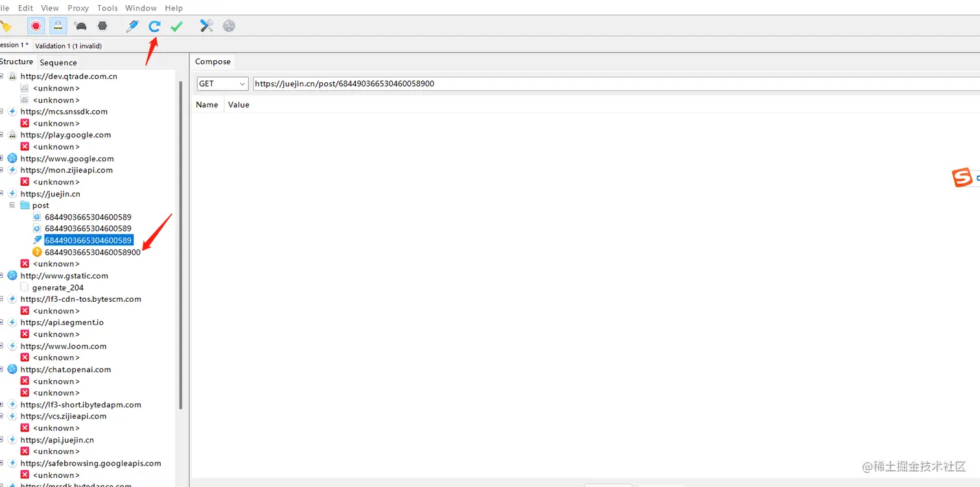The width and height of the screenshot is (980, 487).
Task: Select https://lf3-cdn-tos.bytescm.com host
Action: (x=80, y=299)
